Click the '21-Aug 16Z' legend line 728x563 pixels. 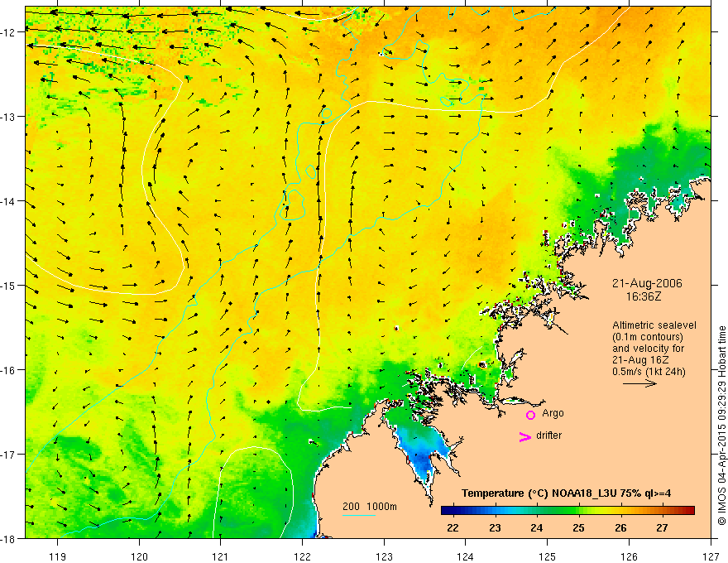640,360
